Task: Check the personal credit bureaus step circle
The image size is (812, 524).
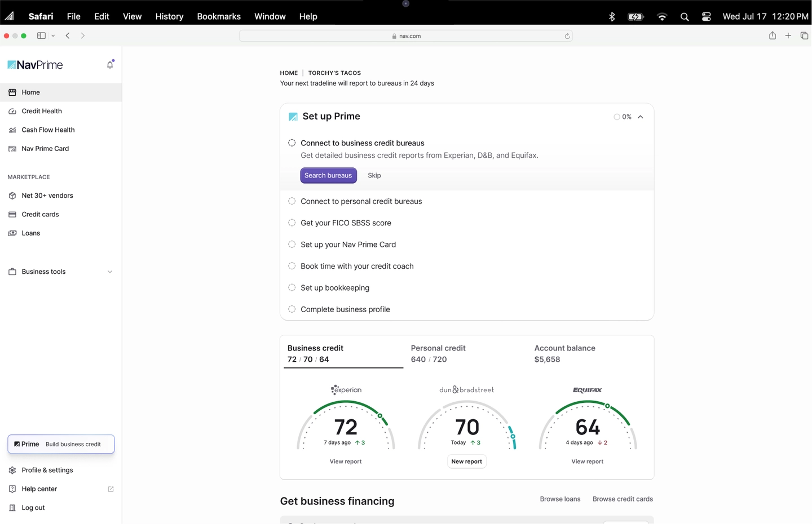Action: pos(292,201)
